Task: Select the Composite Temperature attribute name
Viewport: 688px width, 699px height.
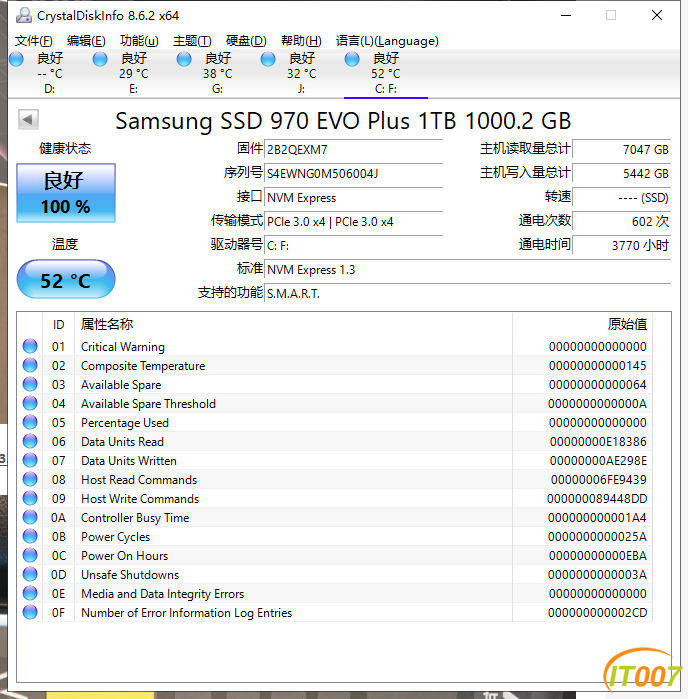Action: (x=143, y=366)
